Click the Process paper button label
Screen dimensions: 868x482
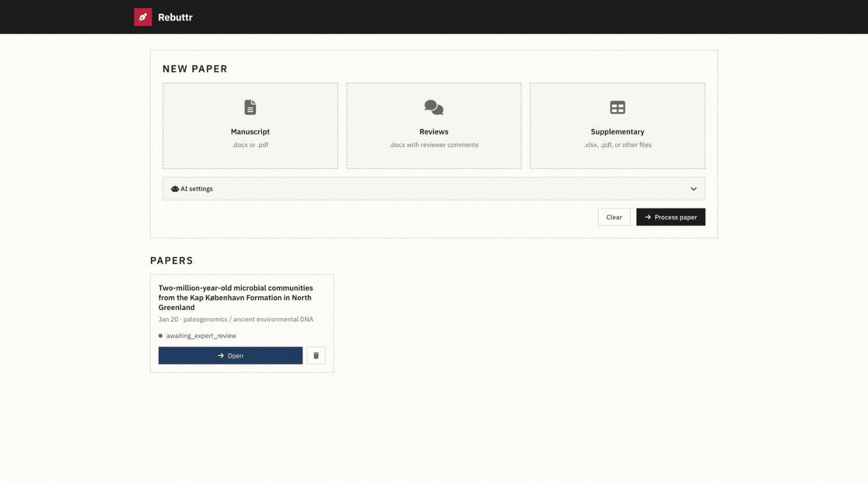click(675, 217)
